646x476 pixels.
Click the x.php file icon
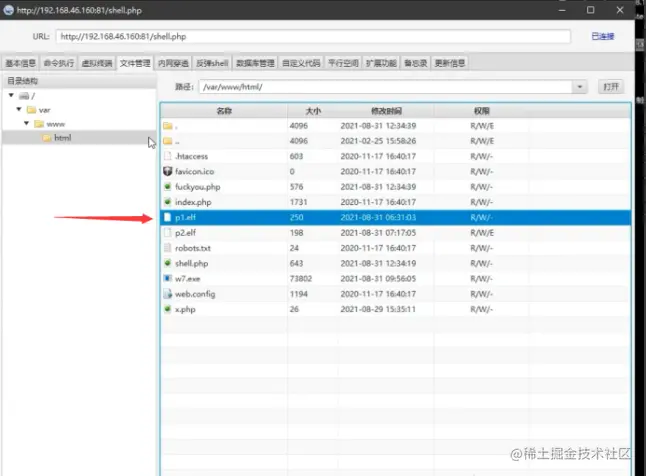coord(167,309)
